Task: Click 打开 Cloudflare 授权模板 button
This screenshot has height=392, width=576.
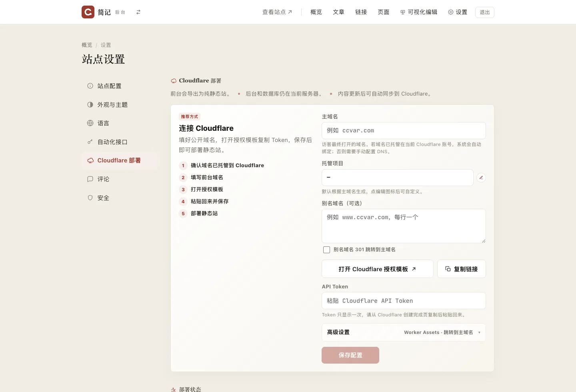Action: [x=378, y=269]
